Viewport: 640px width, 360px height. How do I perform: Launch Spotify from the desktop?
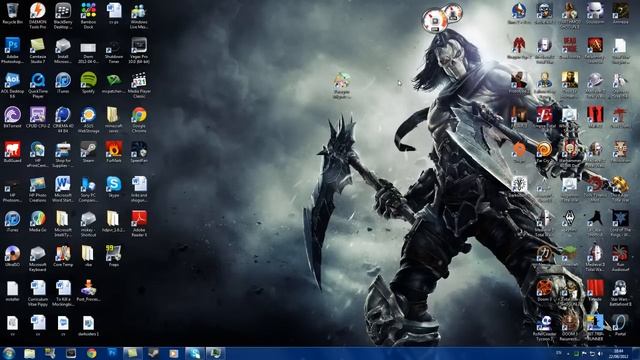pos(88,83)
